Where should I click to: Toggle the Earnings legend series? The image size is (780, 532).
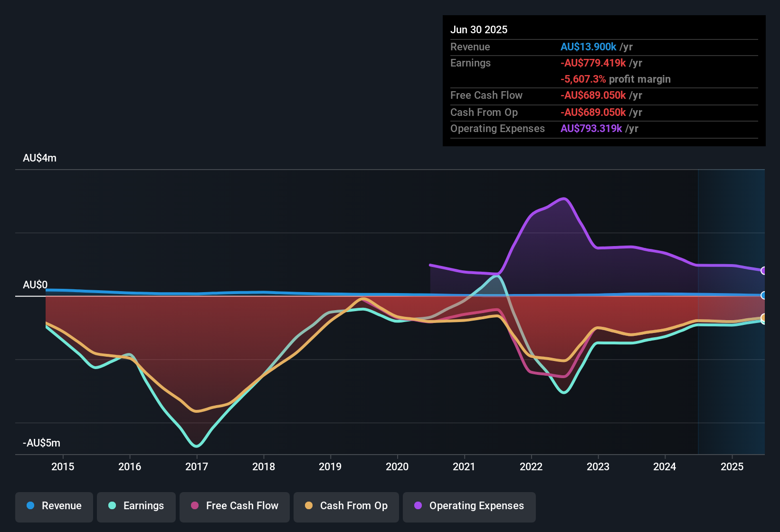[x=136, y=506]
